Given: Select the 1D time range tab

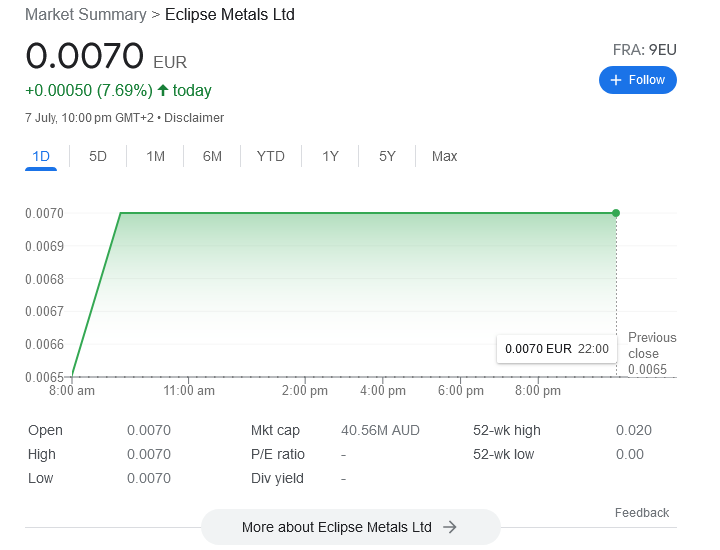Looking at the screenshot, I should [41, 157].
